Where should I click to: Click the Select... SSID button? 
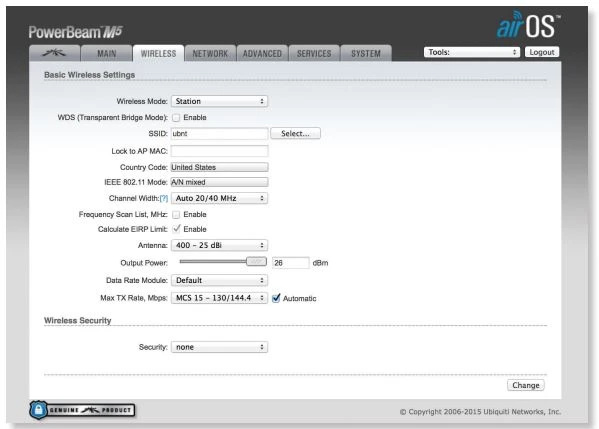click(295, 133)
